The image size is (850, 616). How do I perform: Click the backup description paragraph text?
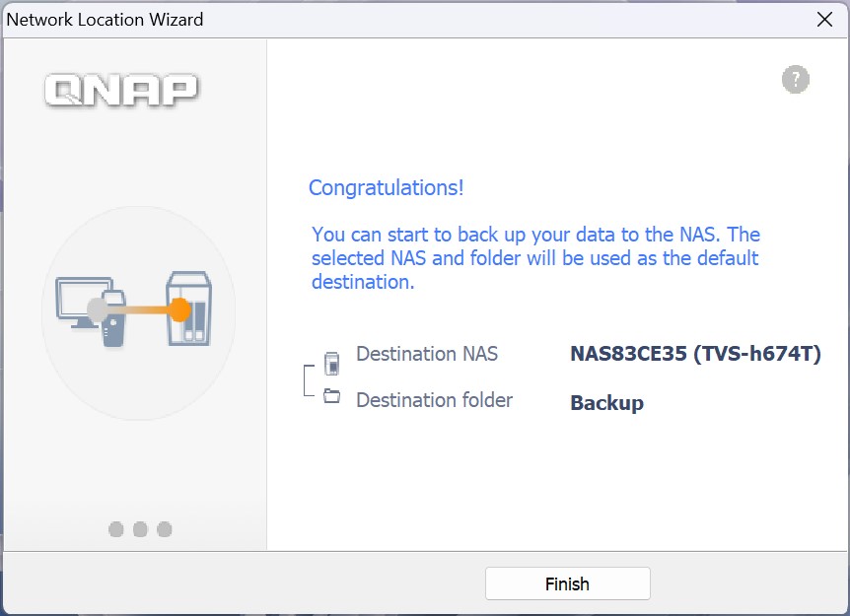535,258
